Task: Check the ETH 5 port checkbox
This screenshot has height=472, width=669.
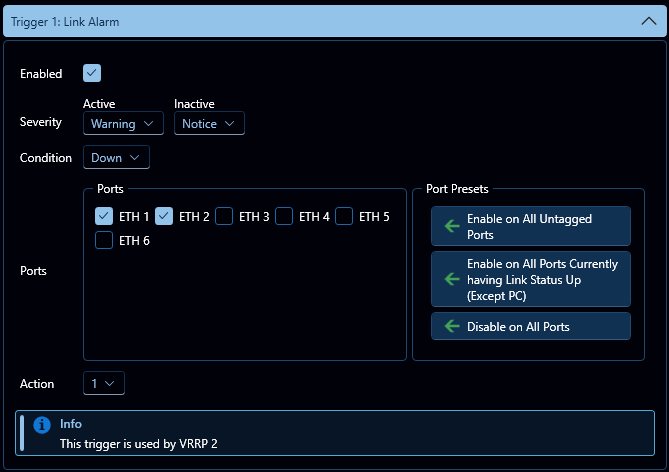Action: pyautogui.click(x=344, y=216)
